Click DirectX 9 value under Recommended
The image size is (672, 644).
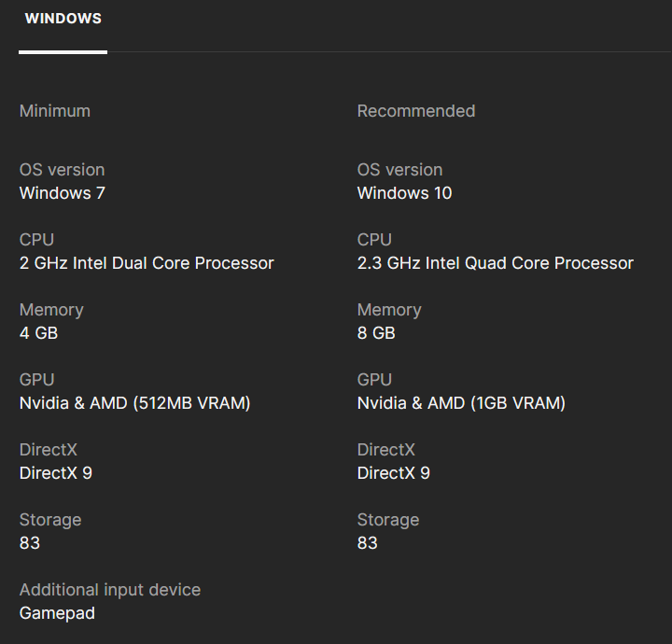tap(394, 473)
